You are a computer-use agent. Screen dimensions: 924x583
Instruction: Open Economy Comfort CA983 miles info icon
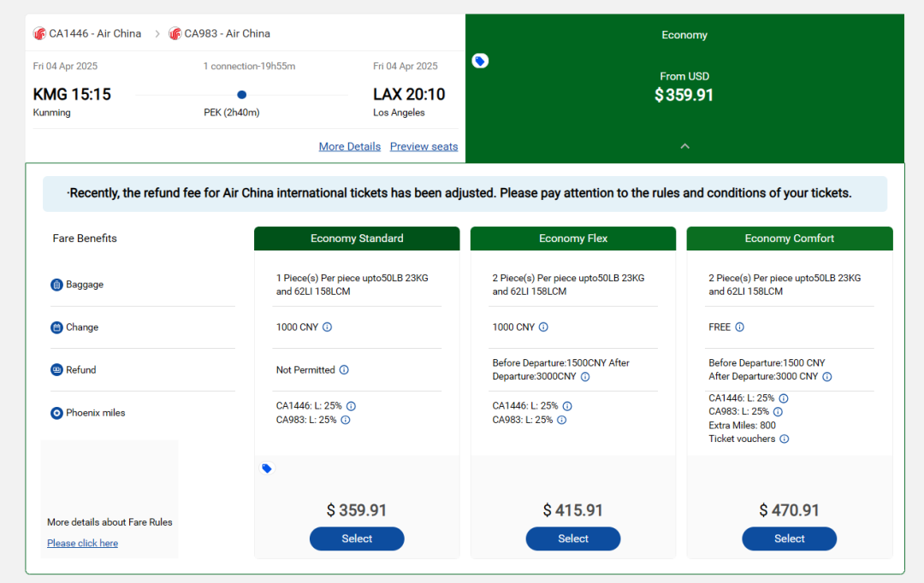778,412
